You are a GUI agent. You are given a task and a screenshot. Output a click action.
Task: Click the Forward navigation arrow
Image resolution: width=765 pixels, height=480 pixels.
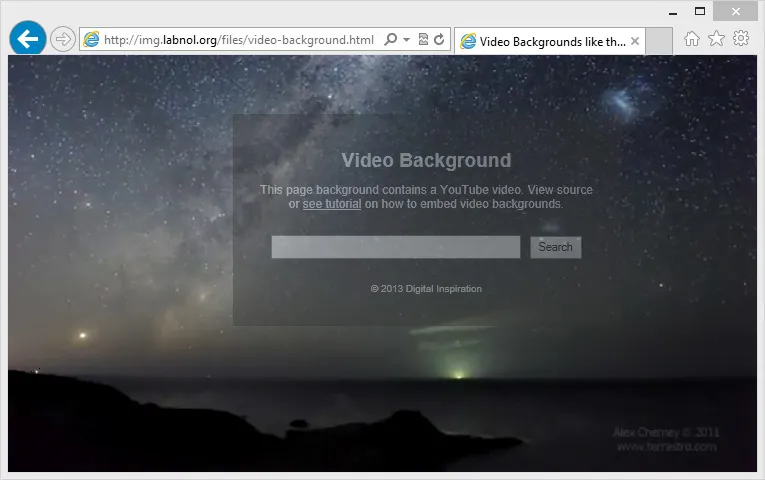[x=63, y=39]
